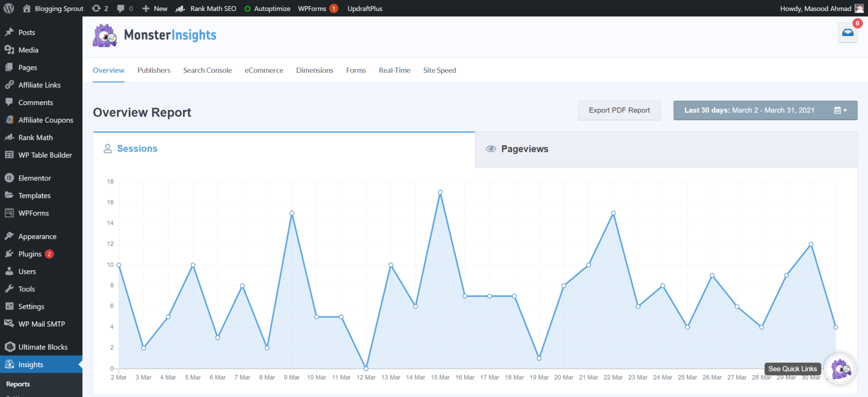Click the Autoptimize green status circle
Screen dimensions: 868x397
click(248, 8)
